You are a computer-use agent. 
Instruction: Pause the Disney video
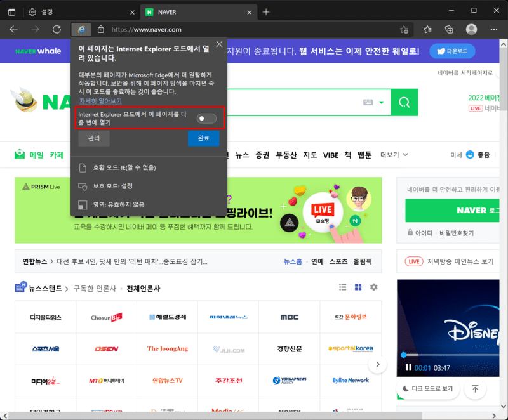[x=408, y=367]
